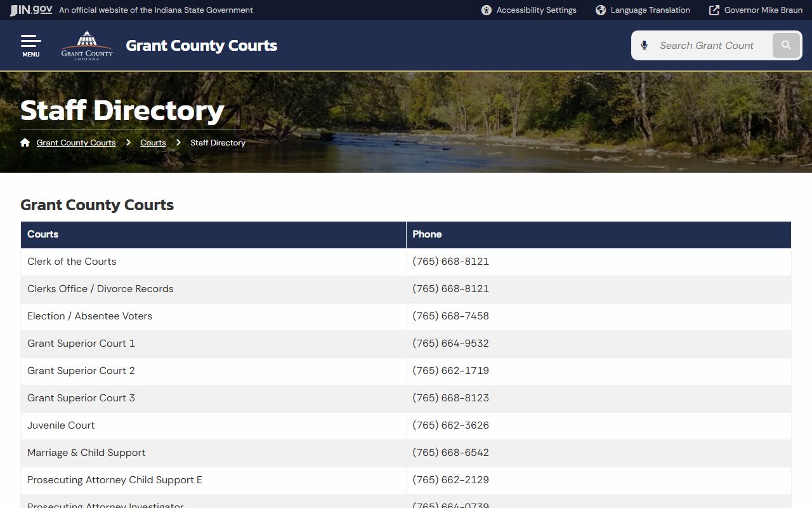The height and width of the screenshot is (508, 812).
Task: Select the Clerk of the Courts row
Action: click(406, 262)
